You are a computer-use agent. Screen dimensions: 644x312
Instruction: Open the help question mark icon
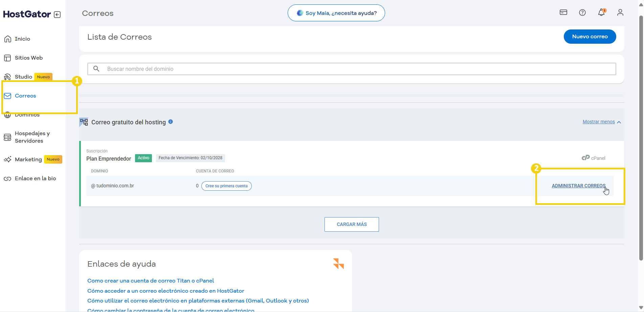click(582, 13)
